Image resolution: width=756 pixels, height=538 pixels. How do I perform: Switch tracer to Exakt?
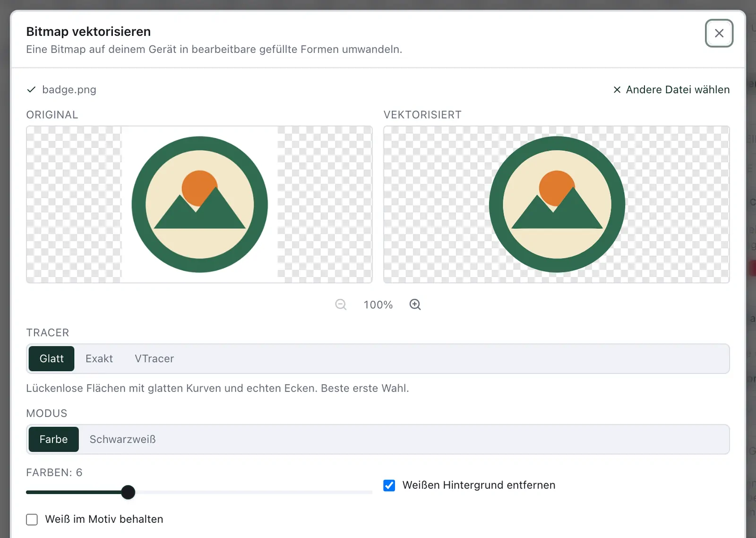pyautogui.click(x=99, y=358)
